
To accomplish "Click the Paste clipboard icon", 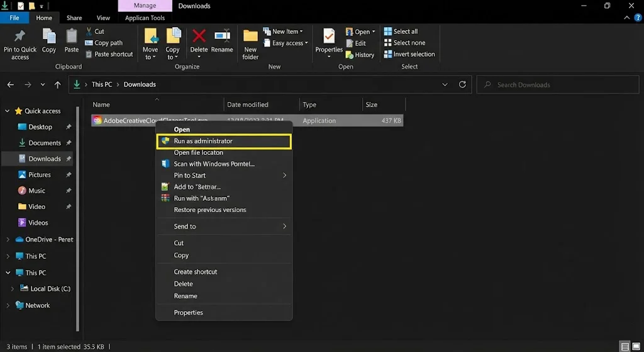I will [72, 37].
